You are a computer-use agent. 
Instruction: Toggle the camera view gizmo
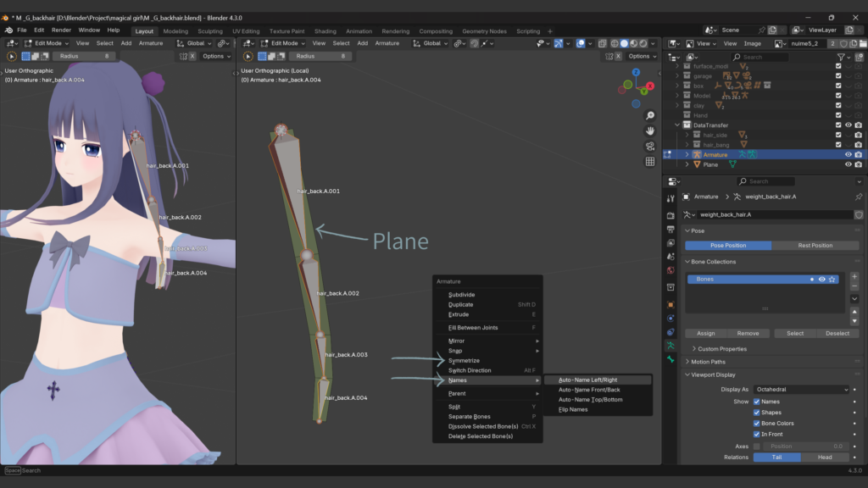click(x=649, y=146)
